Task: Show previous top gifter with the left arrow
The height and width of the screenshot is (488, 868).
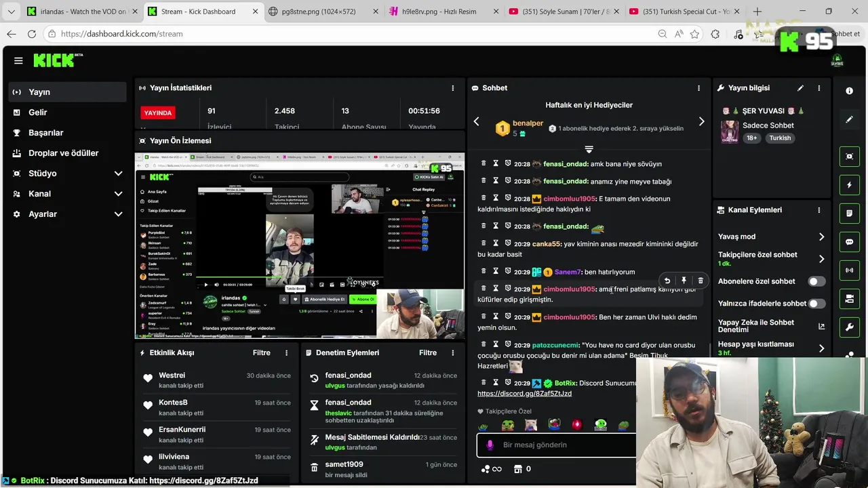Action: click(476, 121)
